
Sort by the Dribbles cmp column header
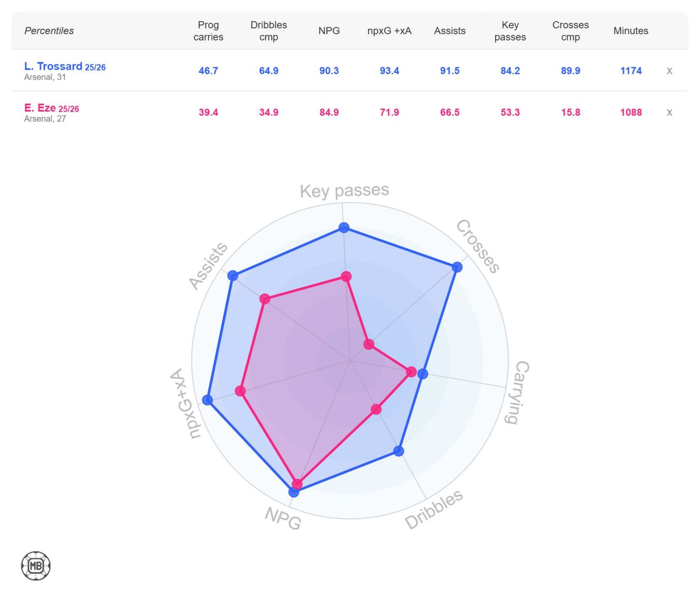coord(268,31)
